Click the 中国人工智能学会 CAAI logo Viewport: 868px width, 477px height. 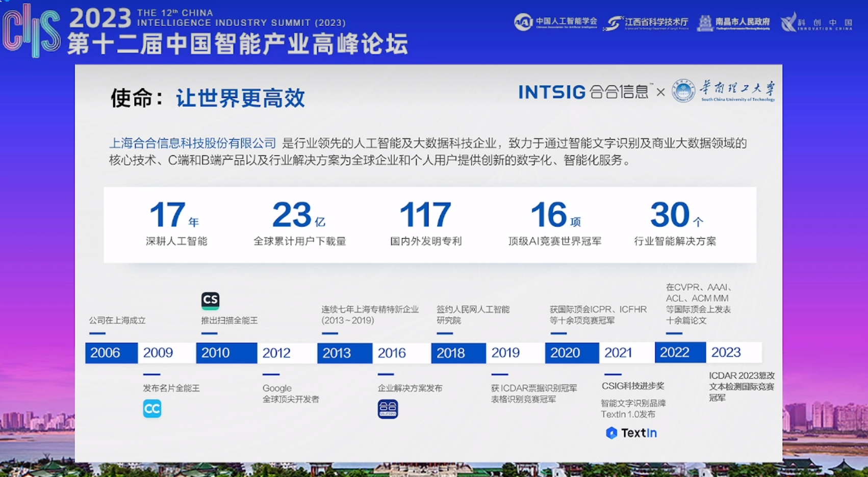pos(555,22)
